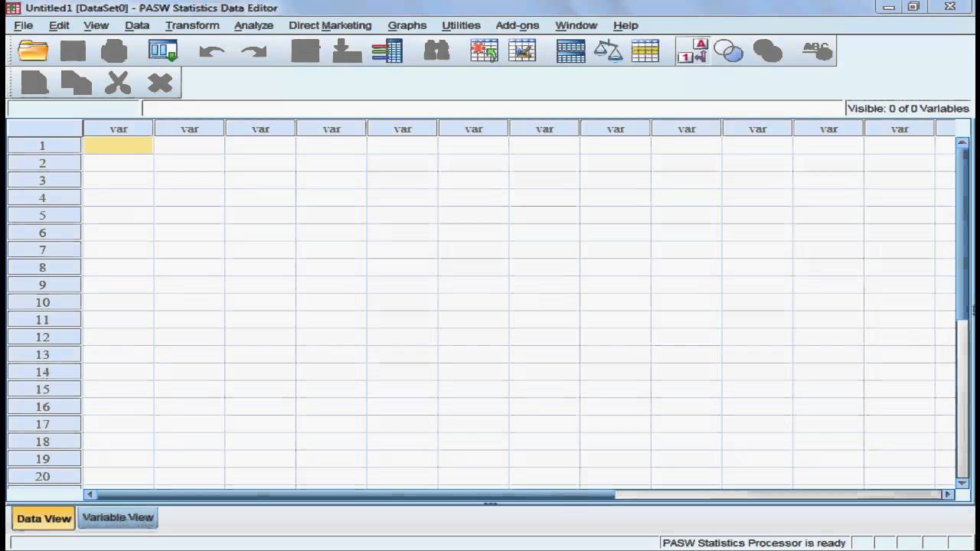Image resolution: width=980 pixels, height=551 pixels.
Task: Switch to the Data View tab
Action: click(x=44, y=518)
